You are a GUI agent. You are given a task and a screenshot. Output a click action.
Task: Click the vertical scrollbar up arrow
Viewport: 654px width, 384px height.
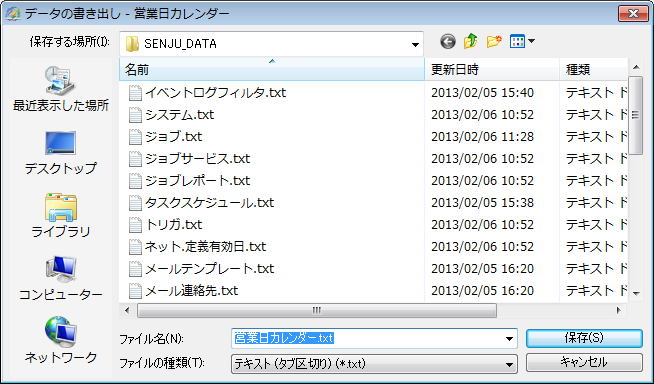click(x=636, y=67)
